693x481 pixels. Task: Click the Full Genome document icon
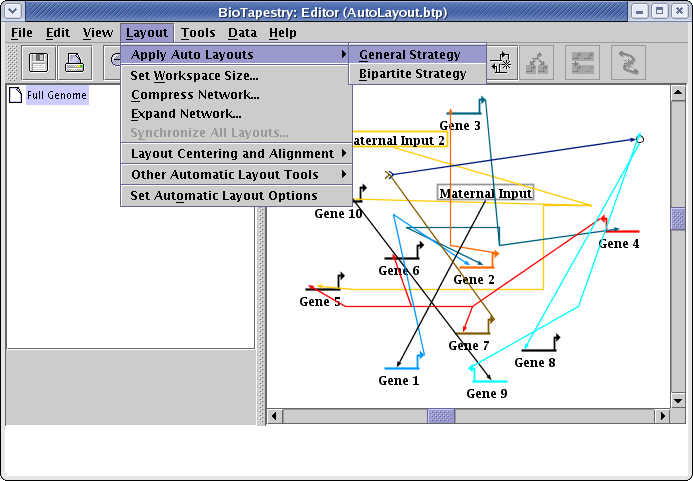[x=15, y=96]
